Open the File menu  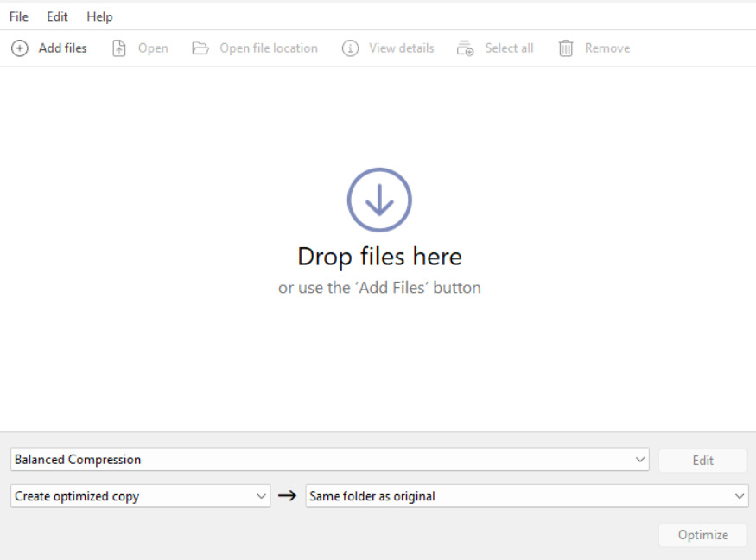tap(19, 16)
